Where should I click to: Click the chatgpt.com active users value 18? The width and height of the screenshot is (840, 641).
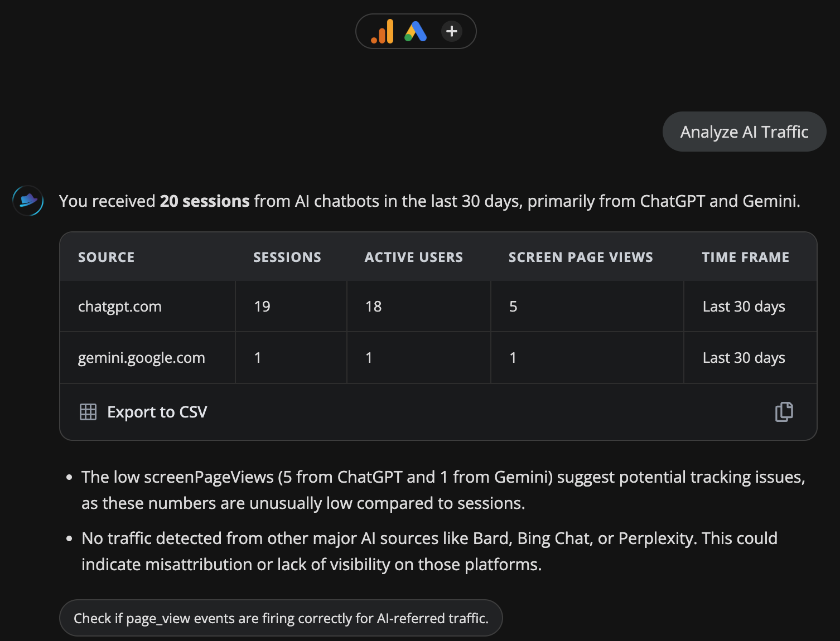coord(374,307)
